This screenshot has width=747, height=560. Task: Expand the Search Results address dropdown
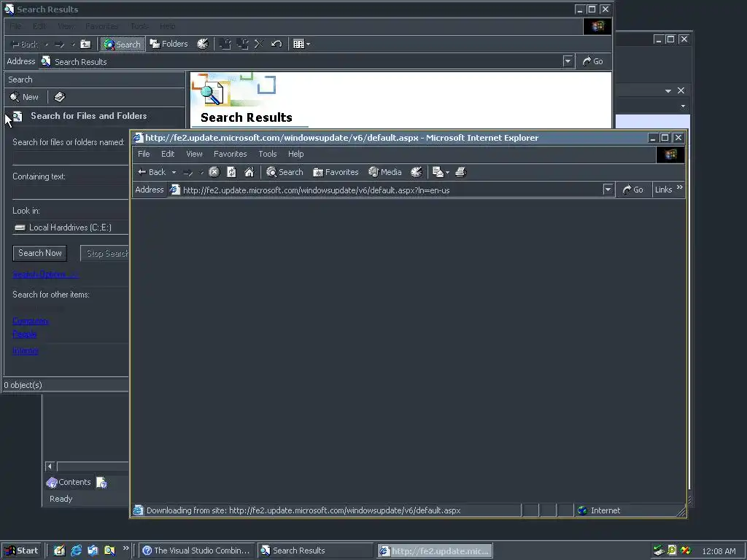coord(568,61)
